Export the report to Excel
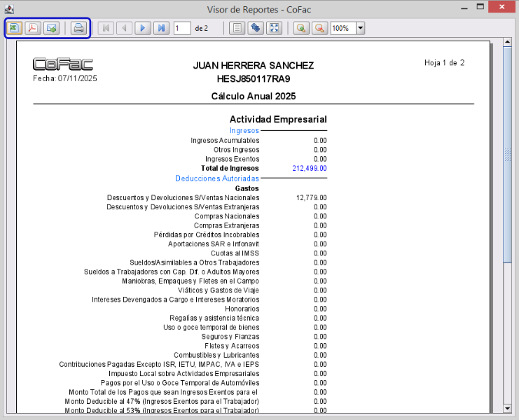 click(14, 28)
